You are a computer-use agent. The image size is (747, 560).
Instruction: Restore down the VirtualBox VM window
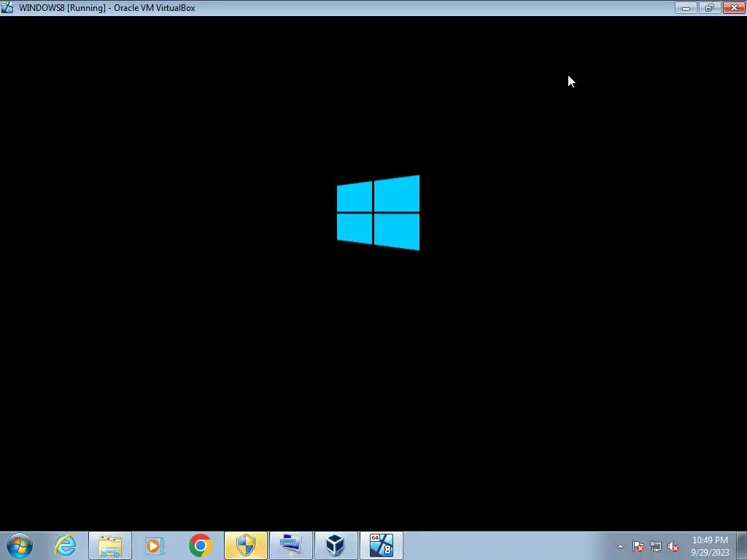pos(710,7)
